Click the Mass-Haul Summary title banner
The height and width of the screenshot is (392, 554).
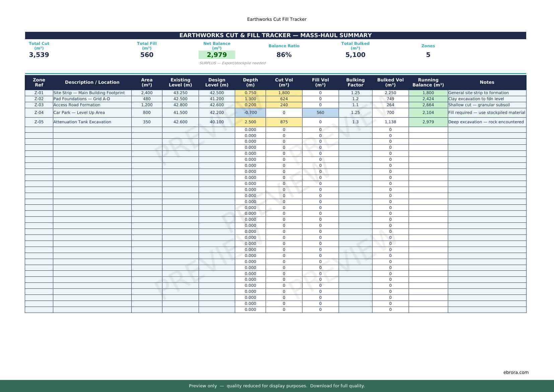(275, 36)
